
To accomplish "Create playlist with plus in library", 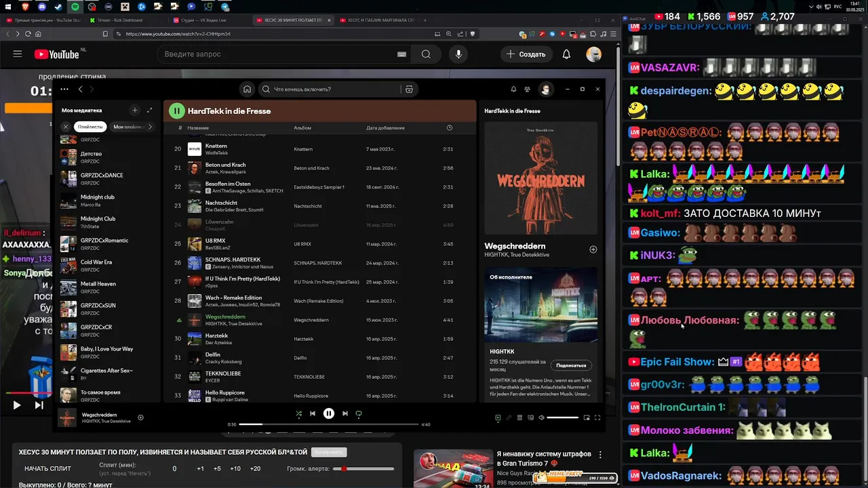I will pyautogui.click(x=135, y=110).
